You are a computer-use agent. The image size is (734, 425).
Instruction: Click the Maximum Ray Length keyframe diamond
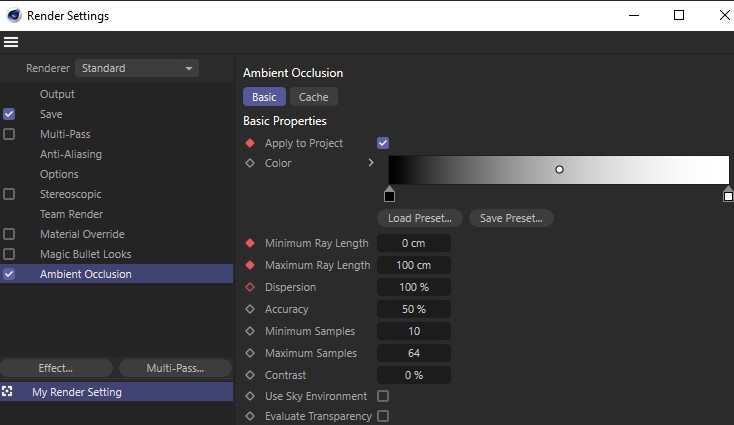[250, 265]
